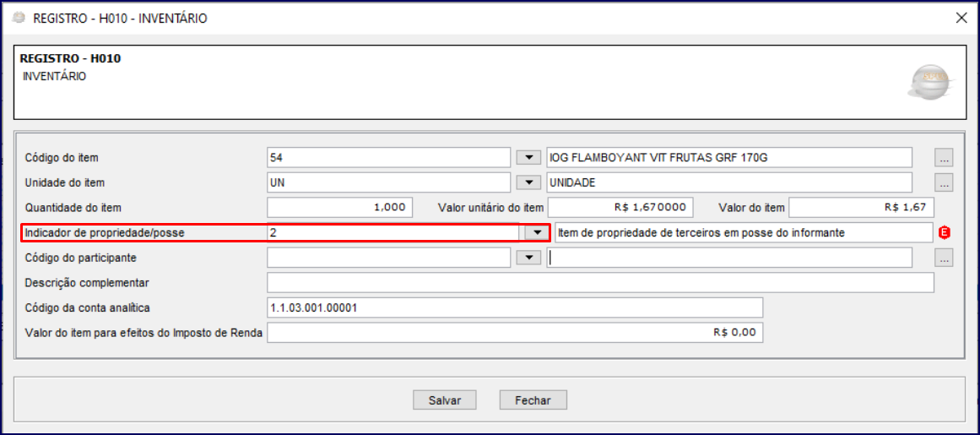Screen dimensions: 980x435
Task: Click the 'Quantidade do item' label
Action: coord(73,207)
